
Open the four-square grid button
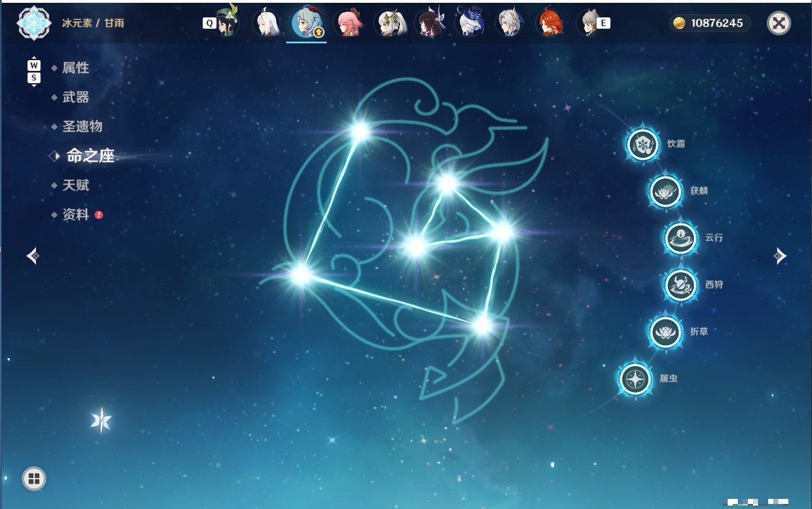point(34,479)
